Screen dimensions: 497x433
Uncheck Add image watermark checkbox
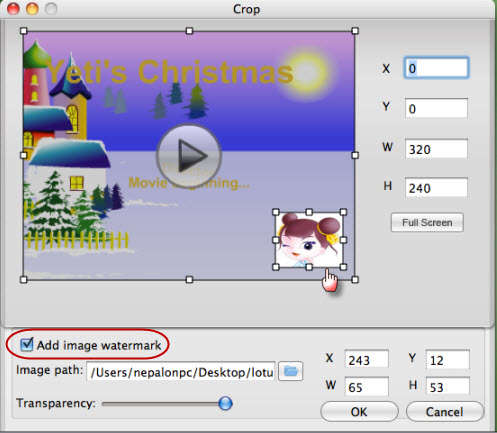pos(26,344)
